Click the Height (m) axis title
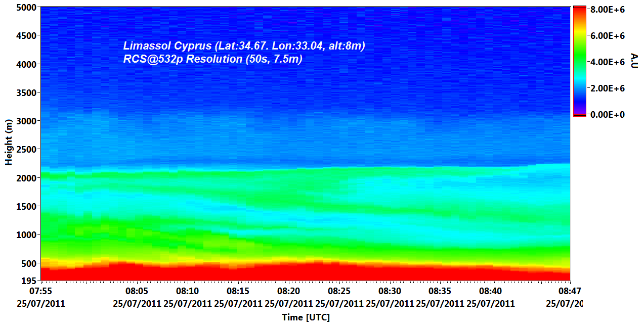 coord(9,144)
